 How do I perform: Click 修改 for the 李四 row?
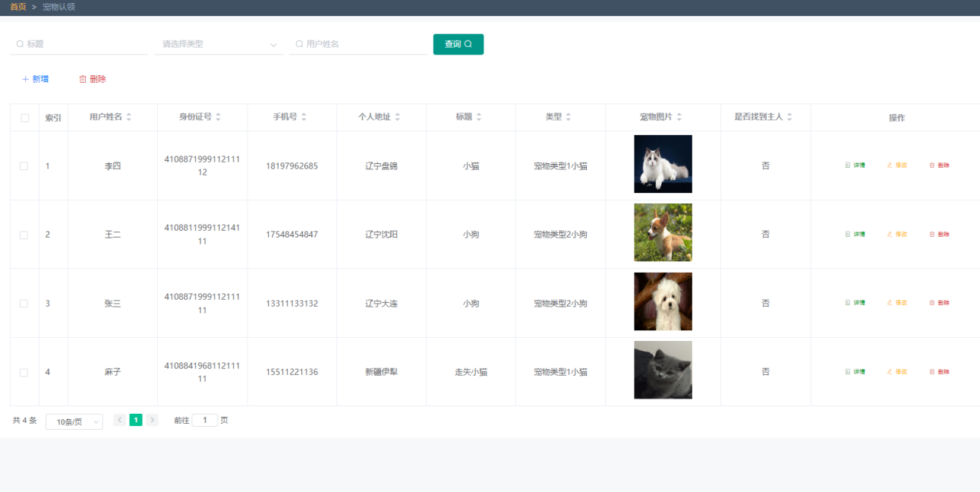[896, 165]
